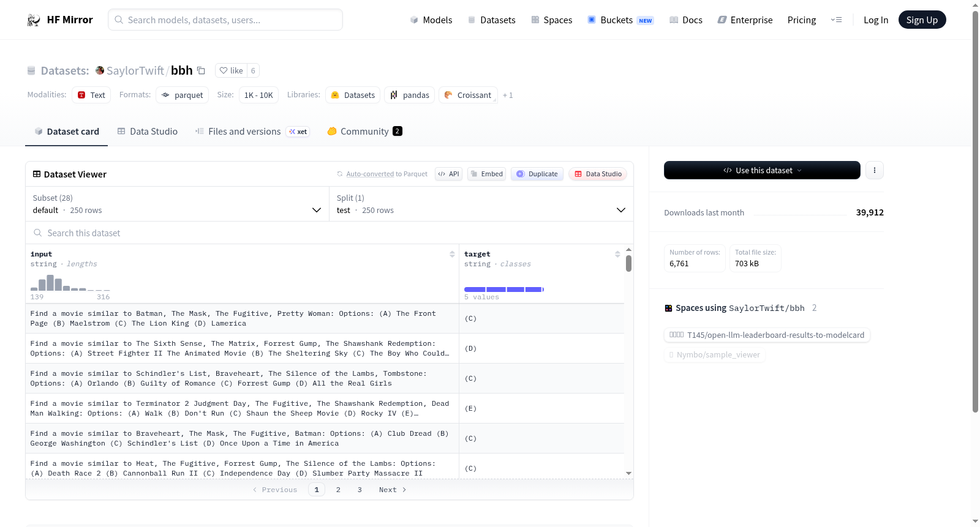Select page 1 in pagination
980x527 pixels.
tap(317, 490)
